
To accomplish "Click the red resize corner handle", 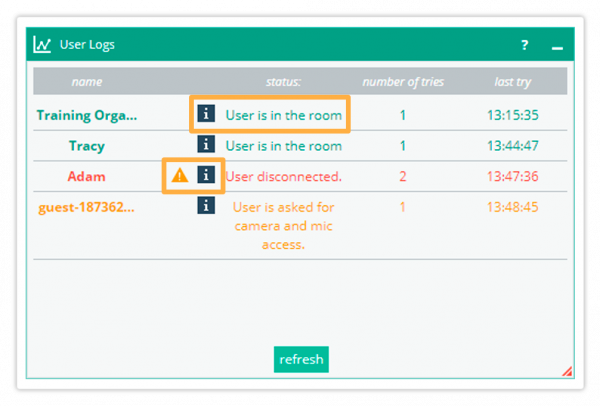I will pos(567,371).
